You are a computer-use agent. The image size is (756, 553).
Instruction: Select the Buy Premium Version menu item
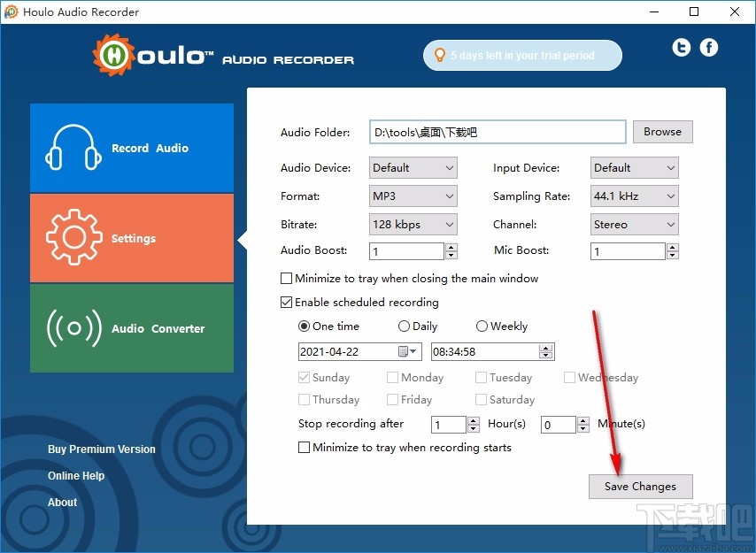(101, 449)
